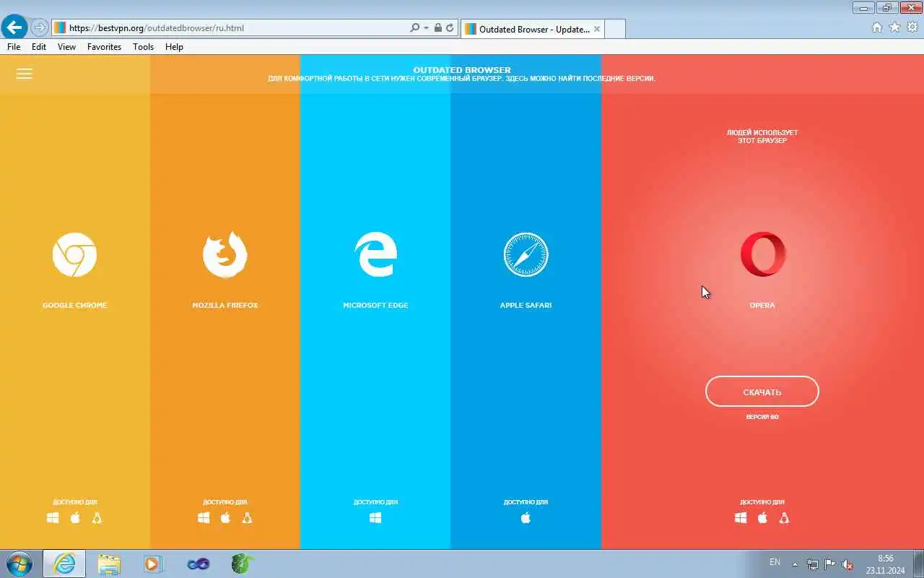This screenshot has height=578, width=924.
Task: Click the GOOGLE CHROME label
Action: (x=74, y=306)
